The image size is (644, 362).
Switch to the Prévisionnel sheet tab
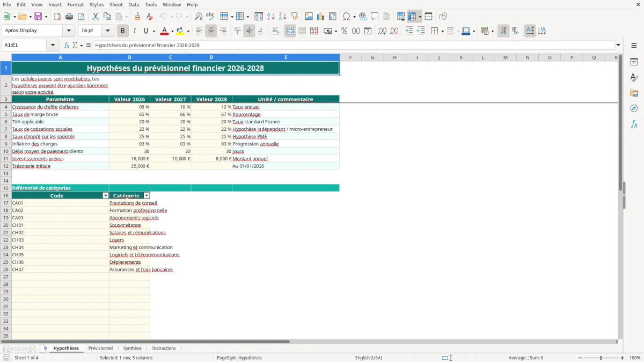pyautogui.click(x=100, y=348)
